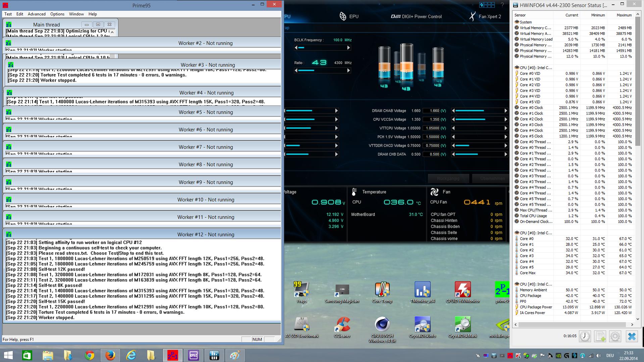
Task: Click the CPU VCCSA Voltage slider
Action: tap(479, 119)
